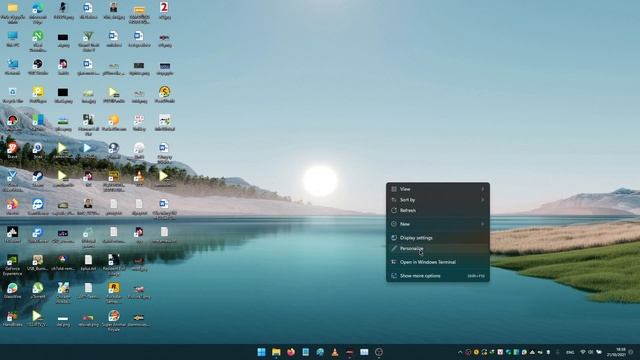Viewport: 640px width, 360px height.
Task: Show hidden system tray icons
Action: [460, 352]
